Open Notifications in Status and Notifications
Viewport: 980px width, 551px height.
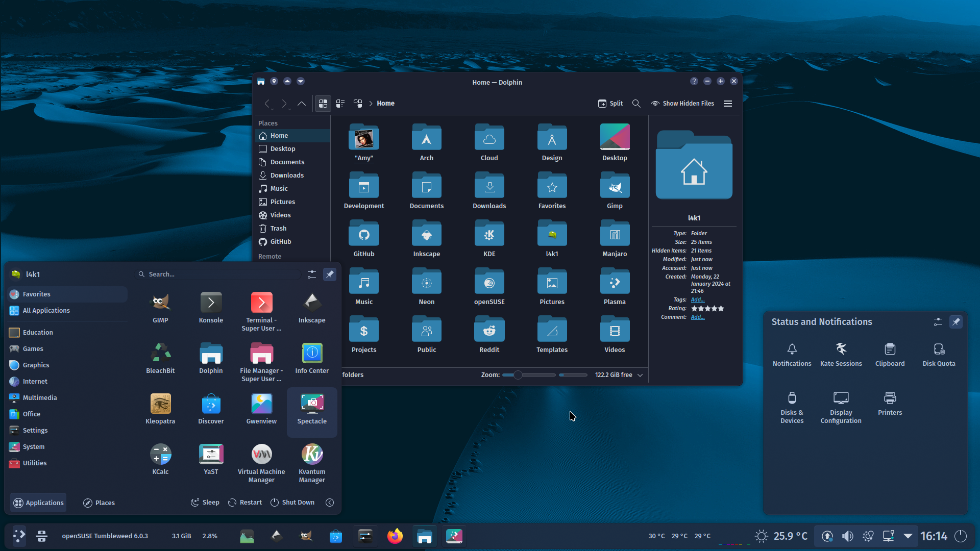792,355
